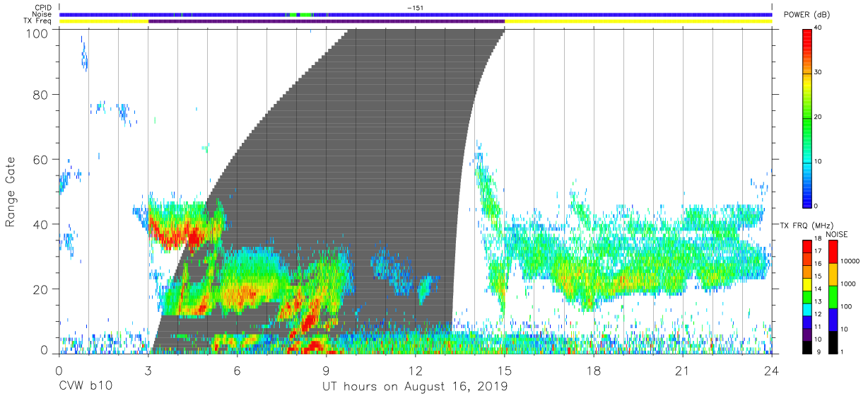Screen dimensions: 868x401
Task: Click the 1000 label on the NOISE legend
Action: pyautogui.click(x=848, y=284)
